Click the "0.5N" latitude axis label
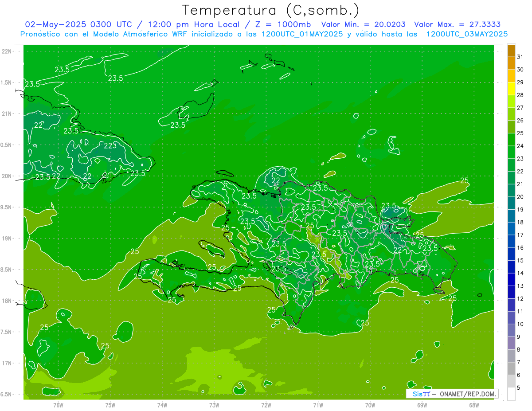The height and width of the screenshot is (411, 532). coord(7,145)
